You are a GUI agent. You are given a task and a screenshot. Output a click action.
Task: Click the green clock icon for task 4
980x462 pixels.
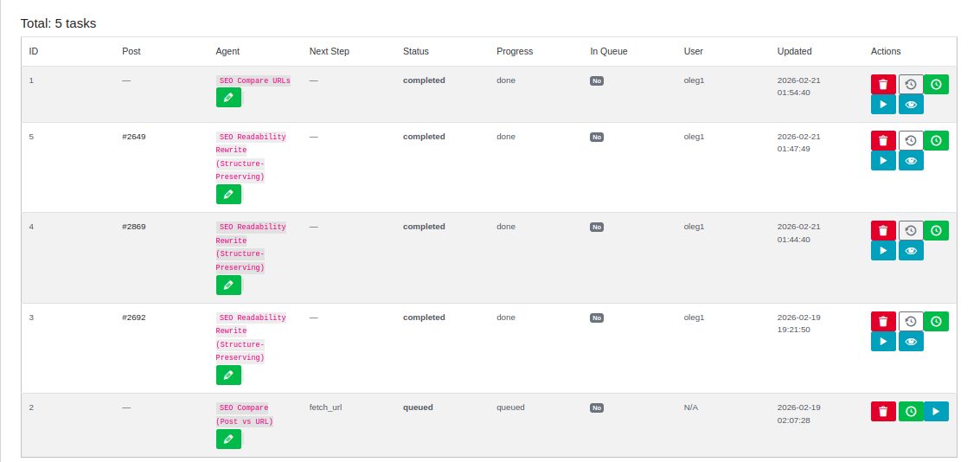936,230
